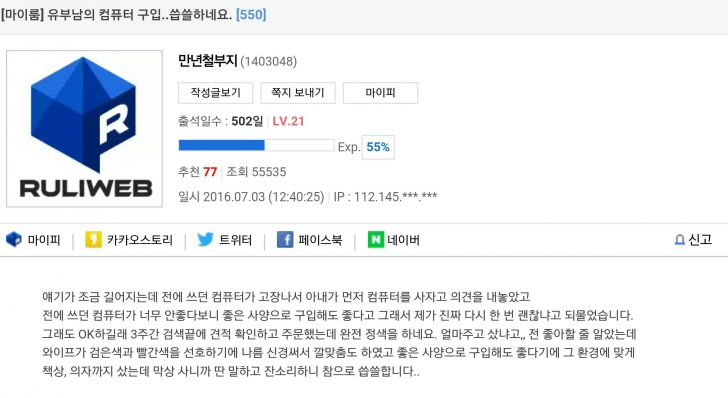
Task: Click the 55% experience box
Action: click(378, 147)
